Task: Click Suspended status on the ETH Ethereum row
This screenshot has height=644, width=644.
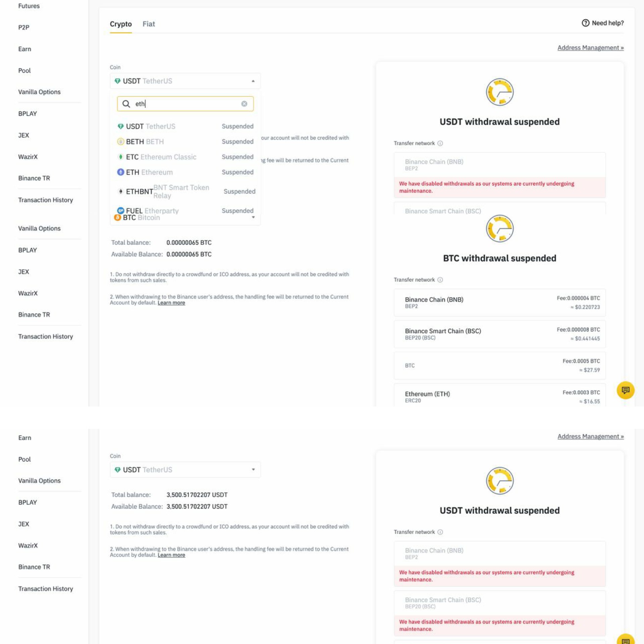Action: pyautogui.click(x=237, y=172)
